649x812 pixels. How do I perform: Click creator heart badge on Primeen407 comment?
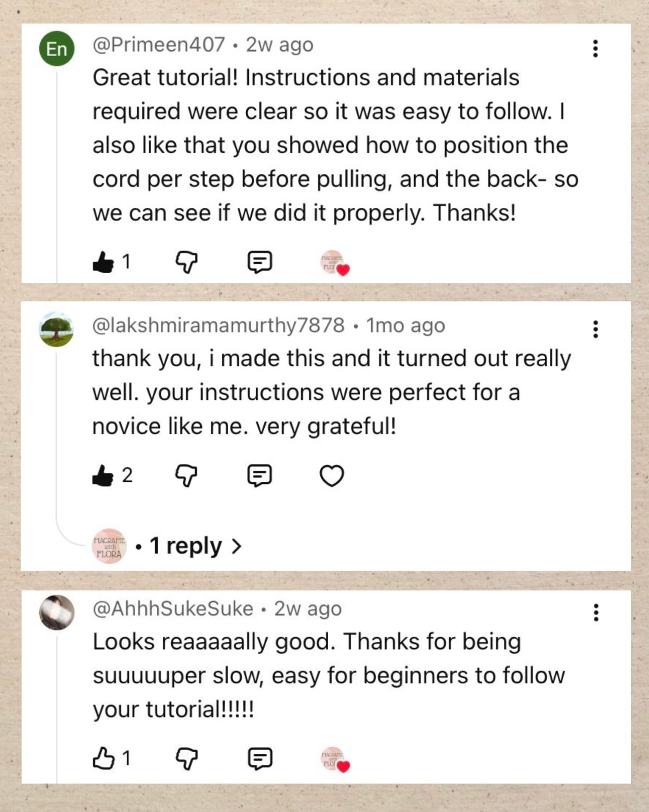point(335,263)
